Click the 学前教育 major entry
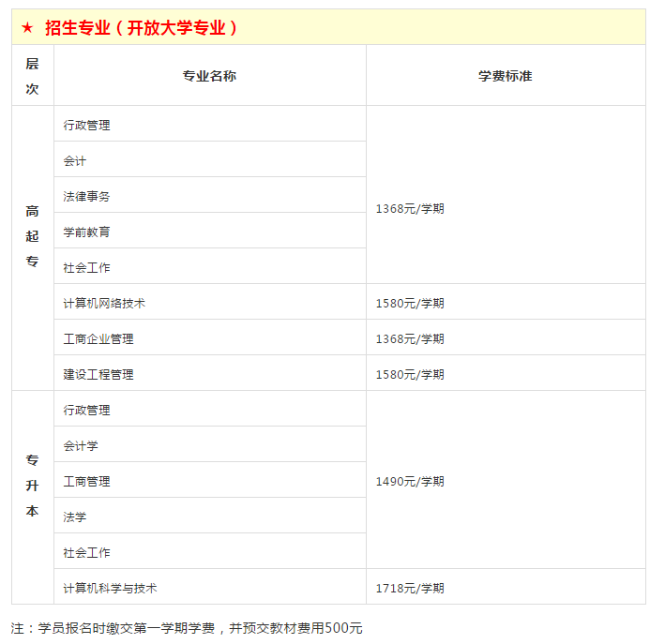 point(86,232)
